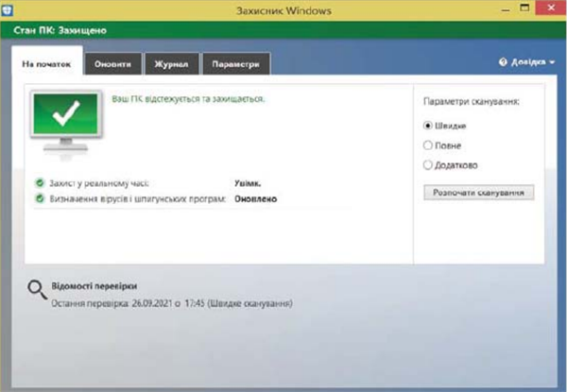Select the Додатково scan radio button

pyautogui.click(x=428, y=164)
